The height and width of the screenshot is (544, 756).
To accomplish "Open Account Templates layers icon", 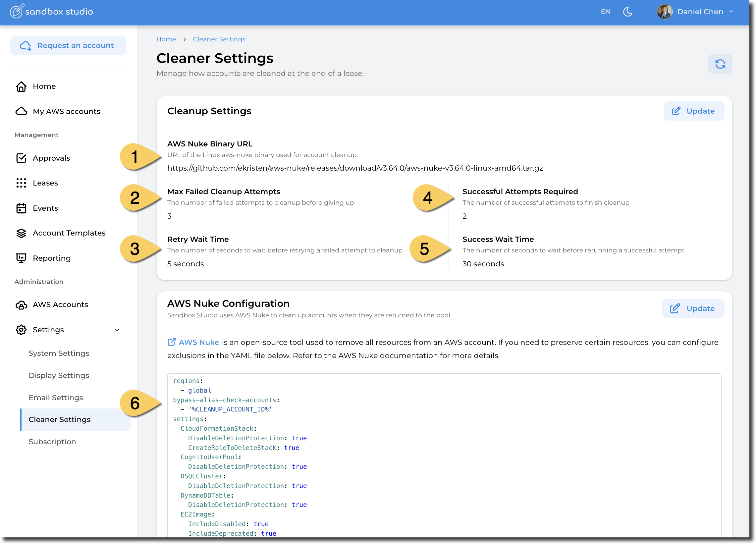I will pyautogui.click(x=21, y=233).
